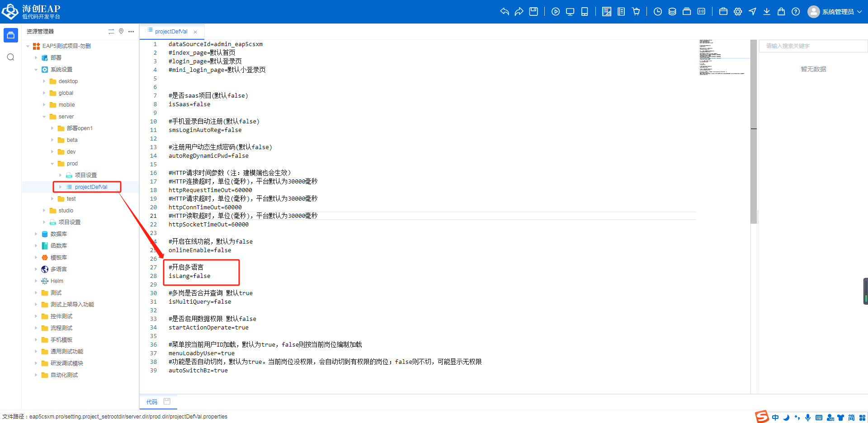Collapse the 系统设置 tree node
The image size is (868, 423).
(36, 70)
